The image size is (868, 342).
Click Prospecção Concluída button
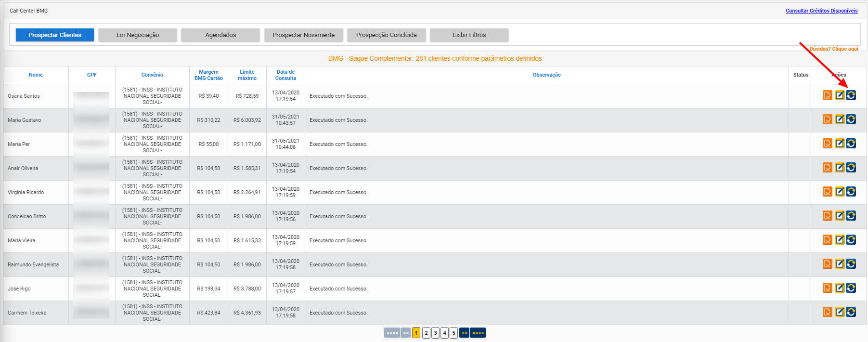pyautogui.click(x=387, y=35)
